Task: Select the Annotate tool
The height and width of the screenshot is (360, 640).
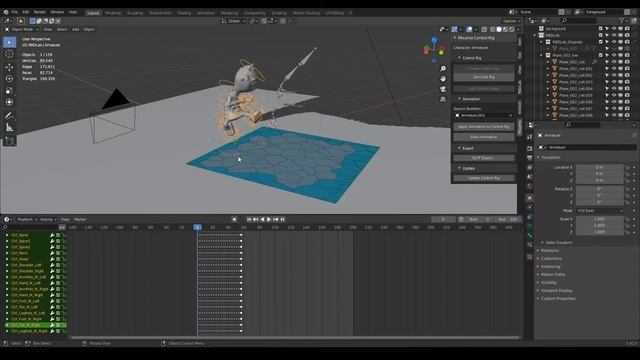Action: [x=9, y=116]
